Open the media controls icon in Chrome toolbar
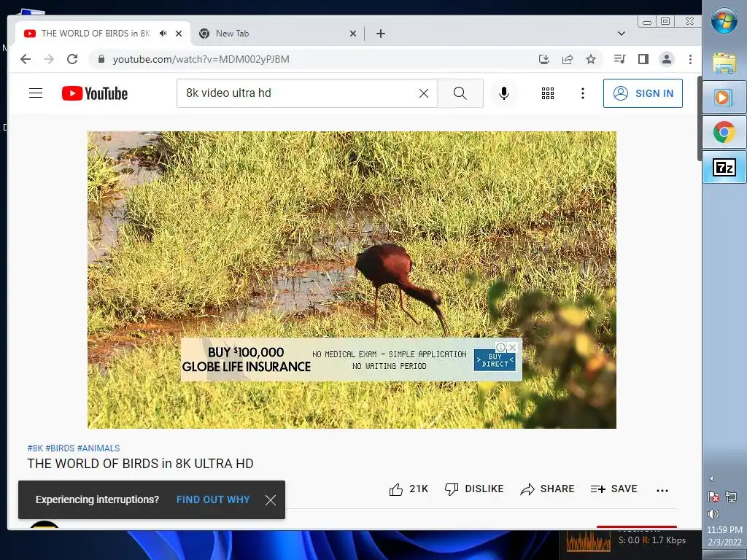 pyautogui.click(x=620, y=59)
